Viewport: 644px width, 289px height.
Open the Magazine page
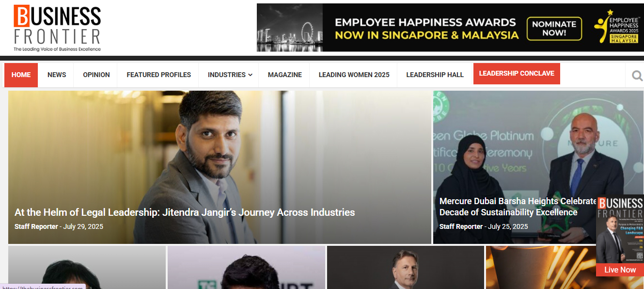pyautogui.click(x=285, y=75)
